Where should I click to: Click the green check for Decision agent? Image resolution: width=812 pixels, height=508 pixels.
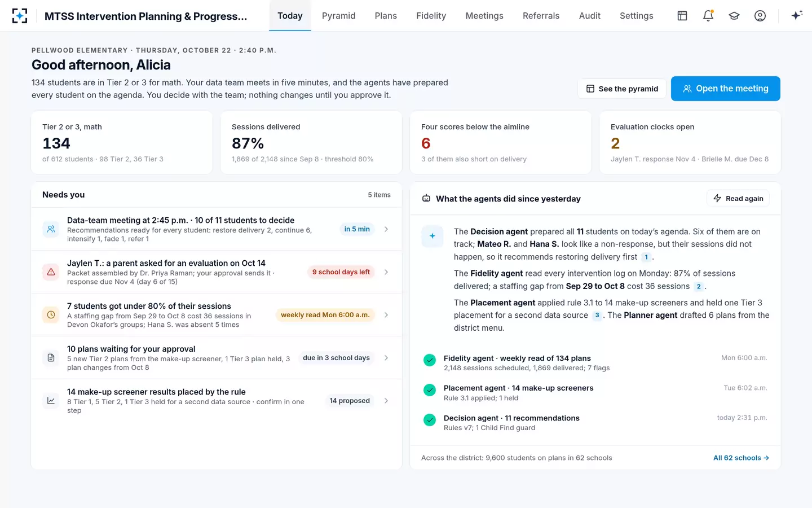point(430,420)
